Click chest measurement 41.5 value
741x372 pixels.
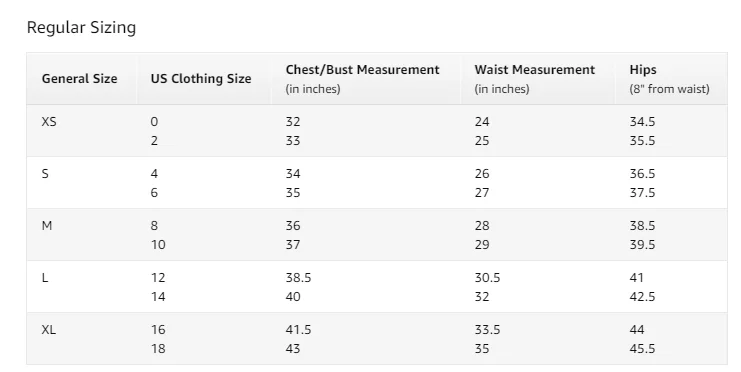[x=298, y=330]
